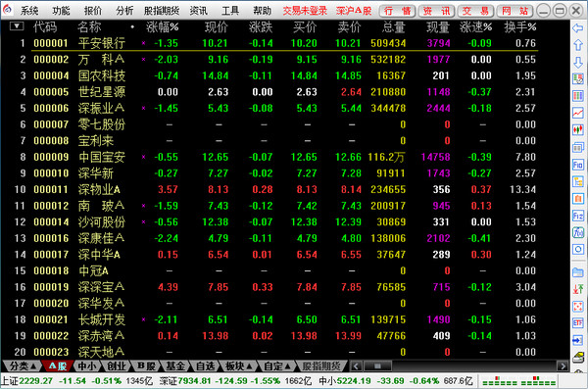Screen dimensions: 588x389
Task: Click the horizontal scrollbar right arrow
Action: pos(563,365)
